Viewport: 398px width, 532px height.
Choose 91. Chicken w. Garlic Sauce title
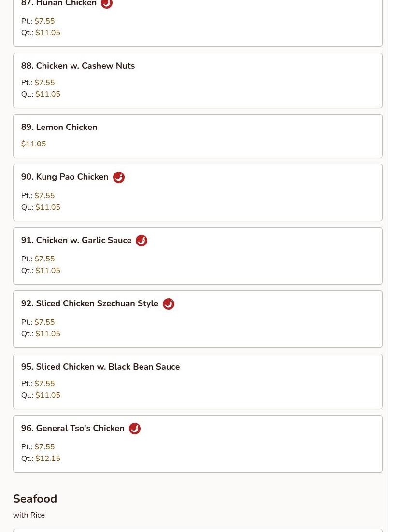pyautogui.click(x=76, y=240)
